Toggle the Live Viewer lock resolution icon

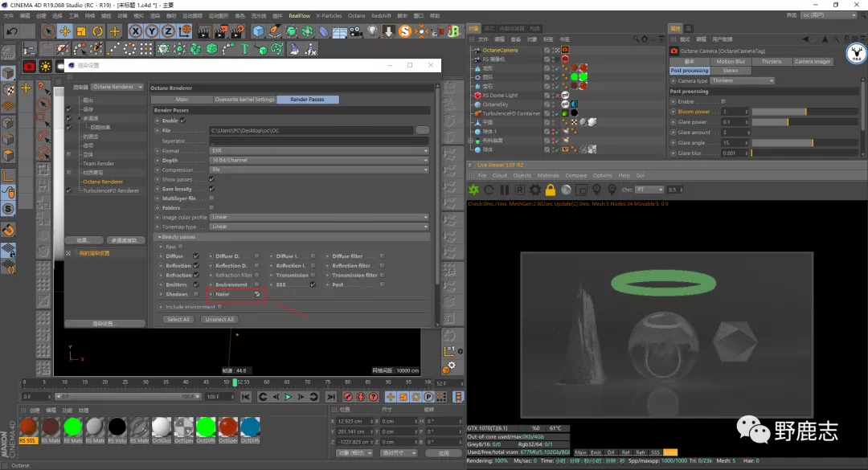tap(551, 190)
